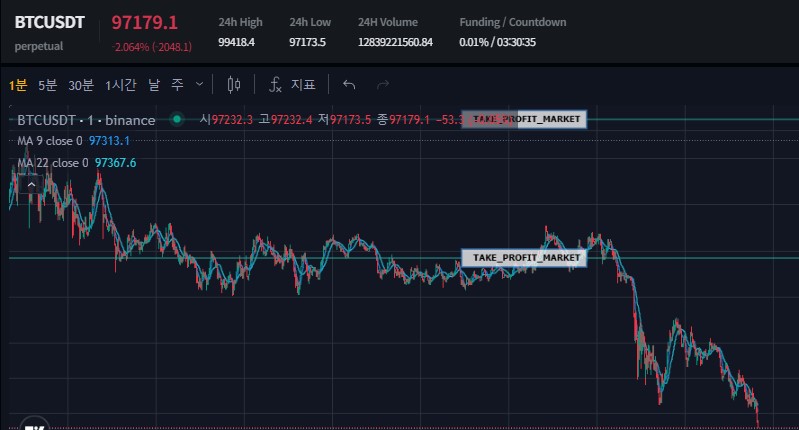Choose the 1시간 timeframe

[121, 85]
